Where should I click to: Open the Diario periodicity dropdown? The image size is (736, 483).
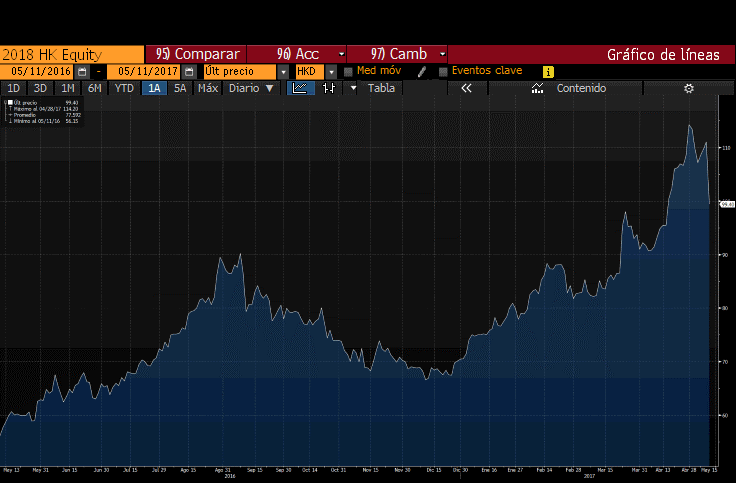coord(251,88)
